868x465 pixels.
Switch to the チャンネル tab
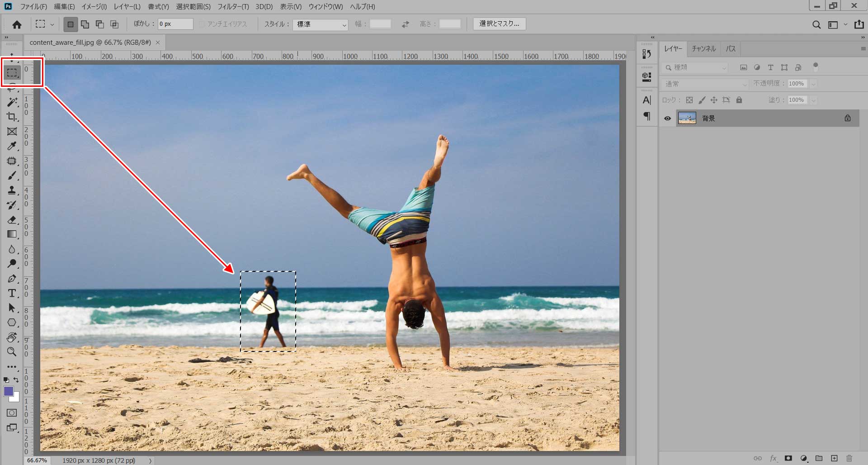pos(704,49)
